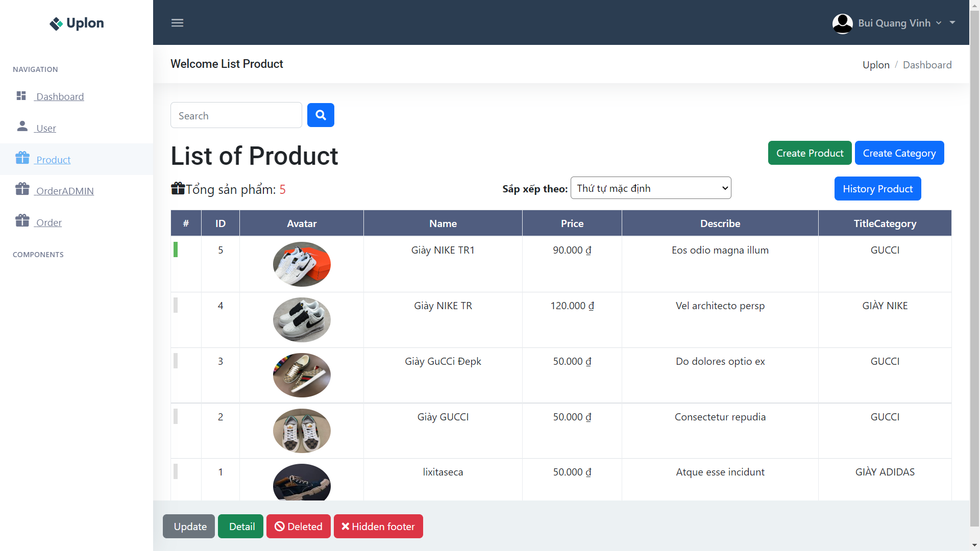Click the Uplon logo in the sidebar
Viewport: 980px width, 551px height.
click(76, 23)
